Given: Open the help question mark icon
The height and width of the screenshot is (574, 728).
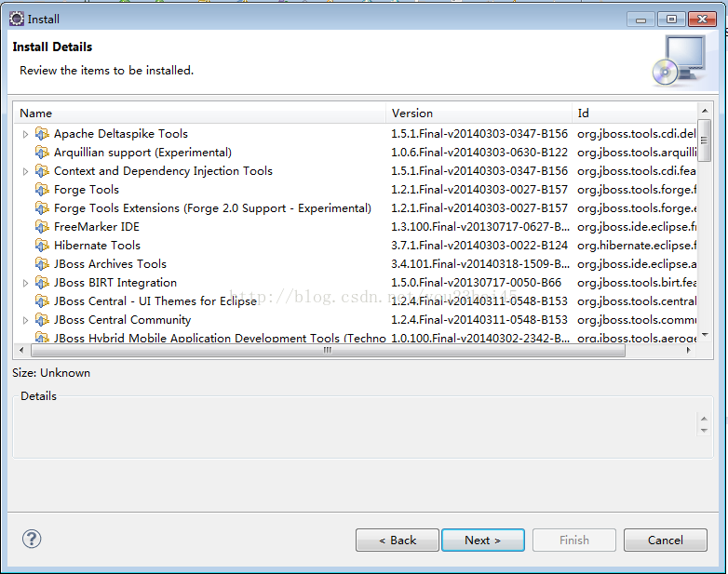Looking at the screenshot, I should tap(32, 539).
